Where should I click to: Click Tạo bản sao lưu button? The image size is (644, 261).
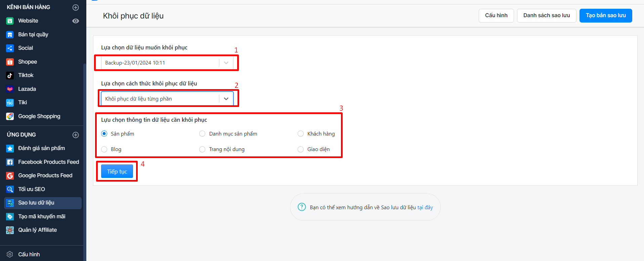coord(606,15)
